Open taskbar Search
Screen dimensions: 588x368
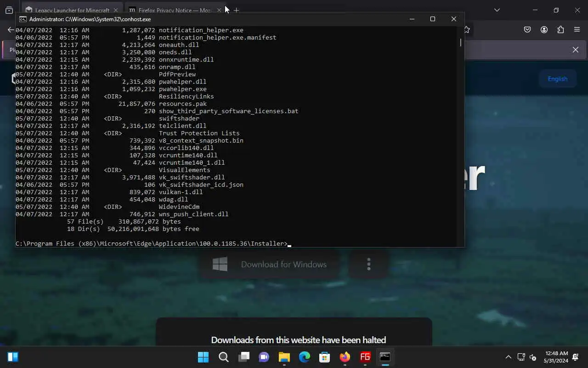(x=224, y=357)
